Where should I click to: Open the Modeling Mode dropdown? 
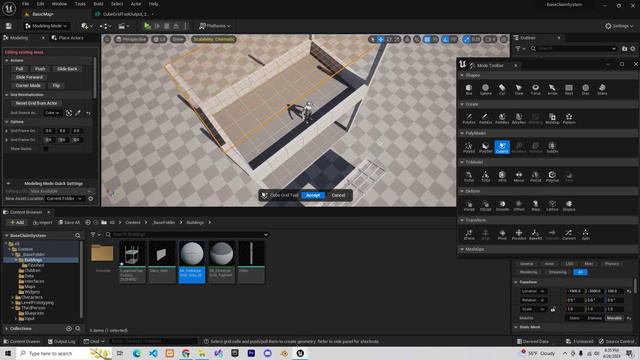coord(46,26)
